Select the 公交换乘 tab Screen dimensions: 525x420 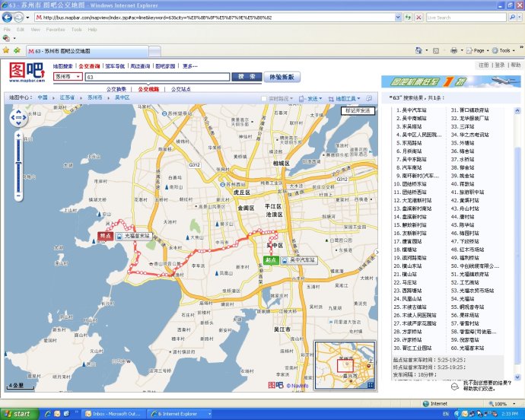tap(116, 88)
